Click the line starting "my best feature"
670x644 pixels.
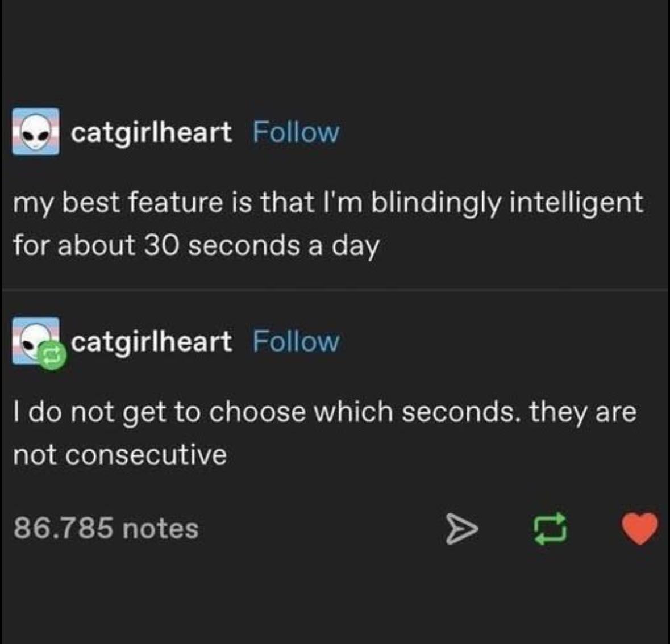click(328, 203)
